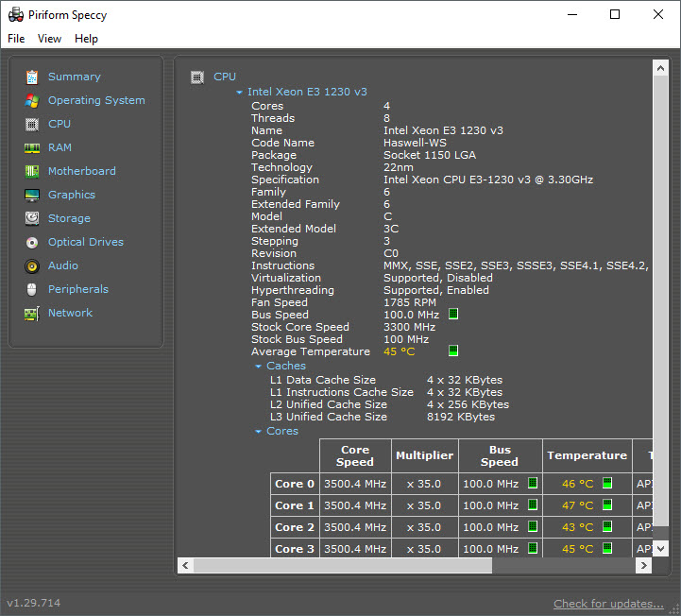681x616 pixels.
Task: Go to the Summary section
Action: [x=75, y=77]
